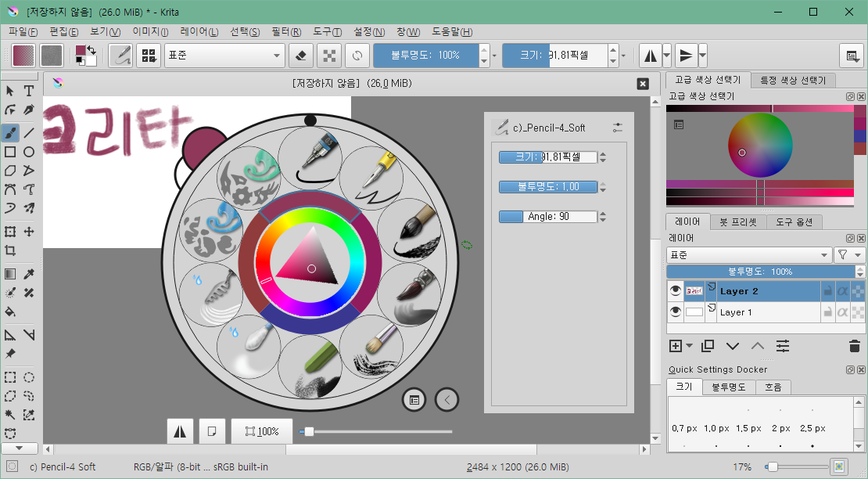
Task: Click the 100% zoom reset button
Action: click(x=262, y=431)
